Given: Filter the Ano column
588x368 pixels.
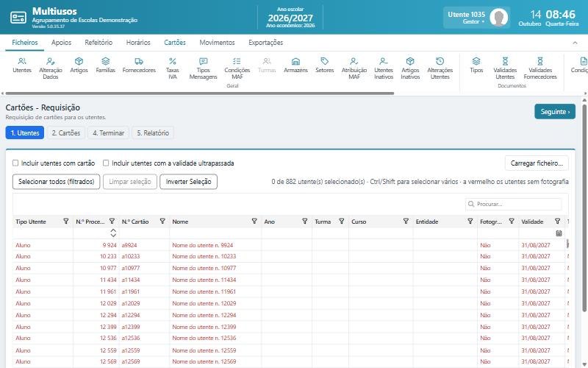Looking at the screenshot, I should [x=305, y=222].
